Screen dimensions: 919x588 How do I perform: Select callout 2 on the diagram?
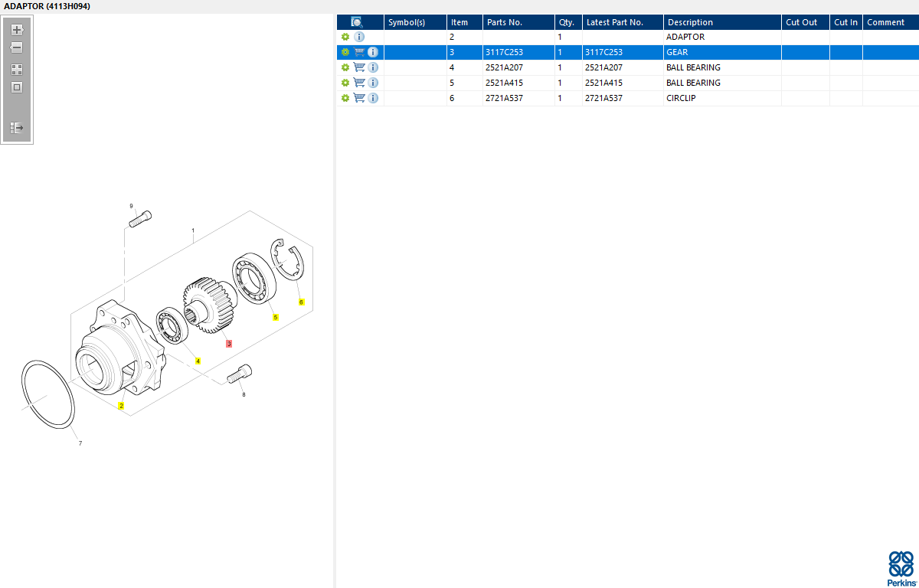coord(120,406)
